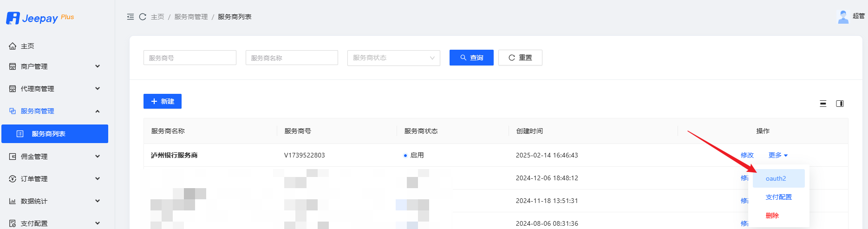Click the sidebar collapse icon
The width and height of the screenshot is (868, 229).
(x=131, y=17)
